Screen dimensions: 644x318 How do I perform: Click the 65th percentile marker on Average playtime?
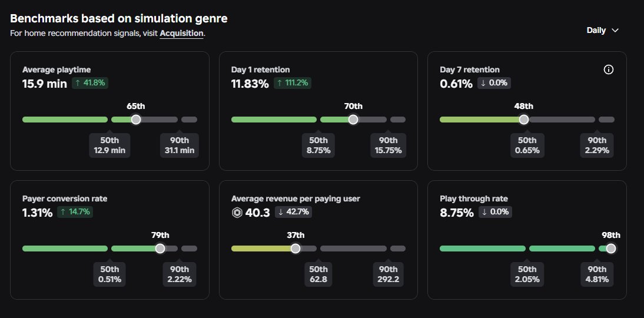point(135,120)
